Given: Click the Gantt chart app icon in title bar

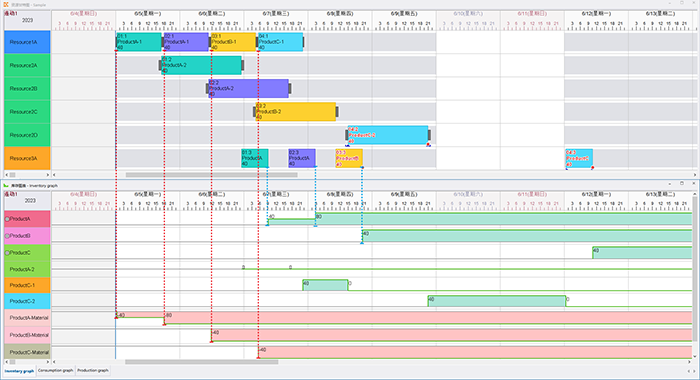Looking at the screenshot, I should 6,4.
